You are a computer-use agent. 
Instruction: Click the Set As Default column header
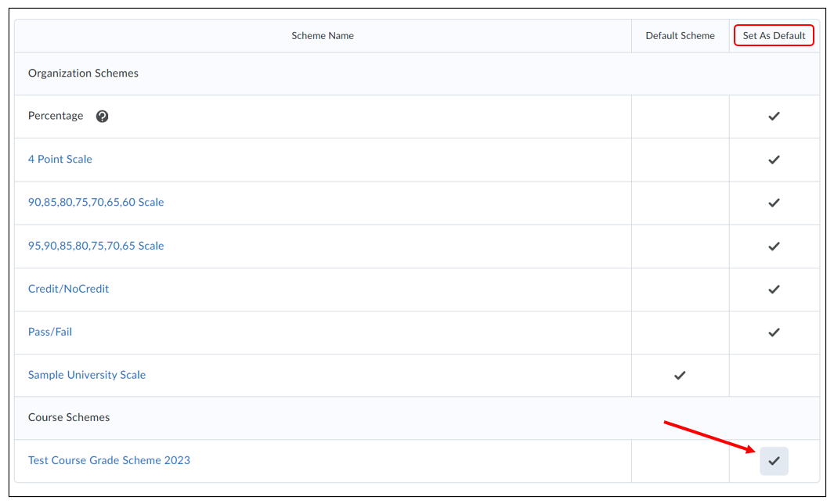pyautogui.click(x=774, y=35)
